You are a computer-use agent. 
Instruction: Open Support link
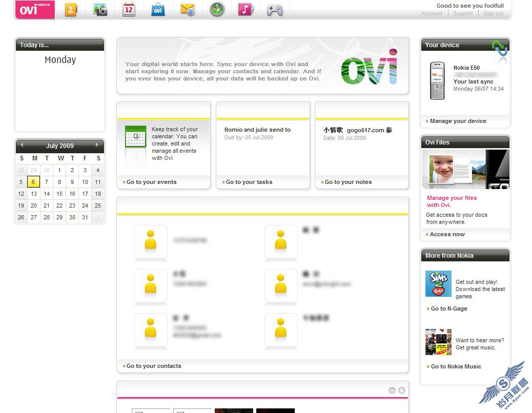pos(463,13)
